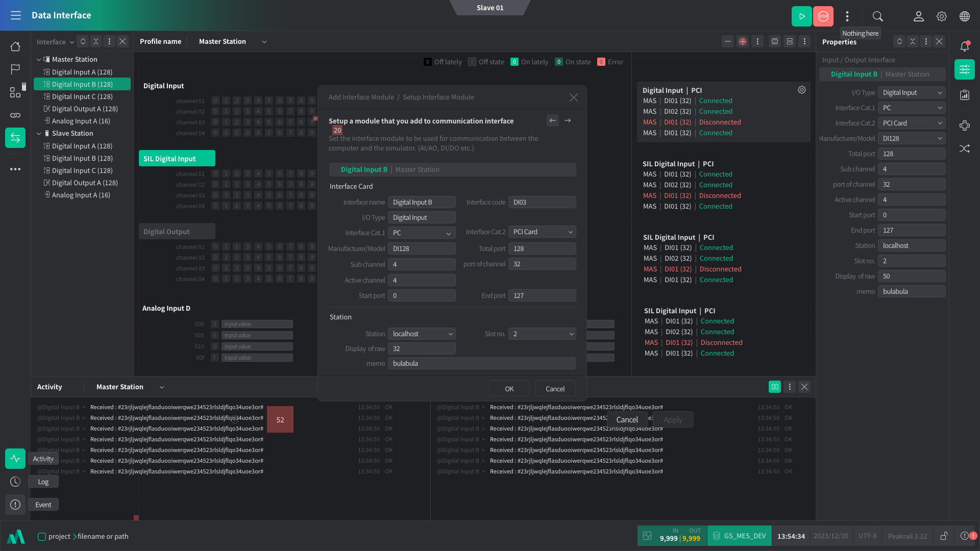The image size is (980, 551).
Task: Open the search magnifier icon
Action: [877, 16]
